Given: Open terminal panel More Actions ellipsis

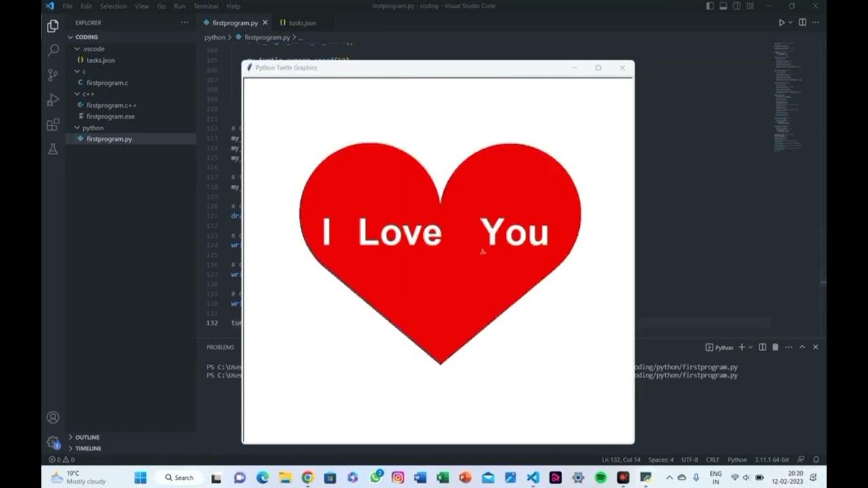Looking at the screenshot, I should 789,347.
